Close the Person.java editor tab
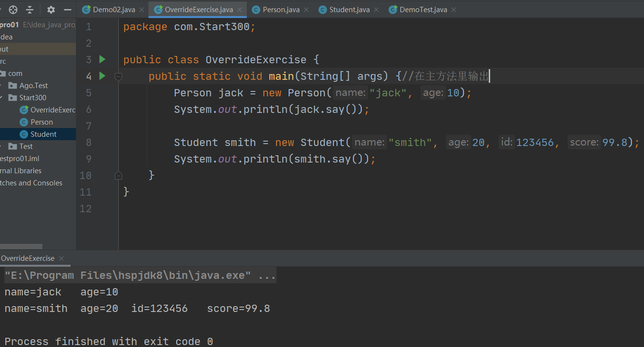This screenshot has width=644, height=347. 306,10
